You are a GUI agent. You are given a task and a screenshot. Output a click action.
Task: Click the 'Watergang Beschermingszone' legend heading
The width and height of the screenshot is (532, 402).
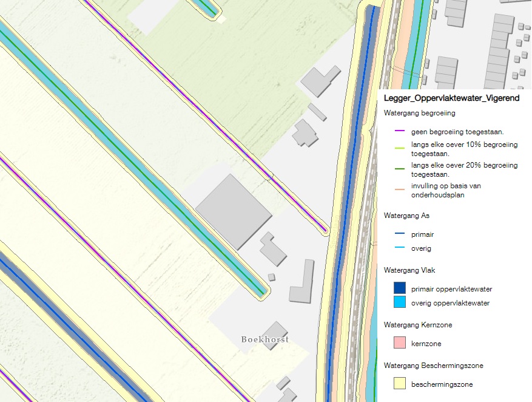pyautogui.click(x=434, y=366)
